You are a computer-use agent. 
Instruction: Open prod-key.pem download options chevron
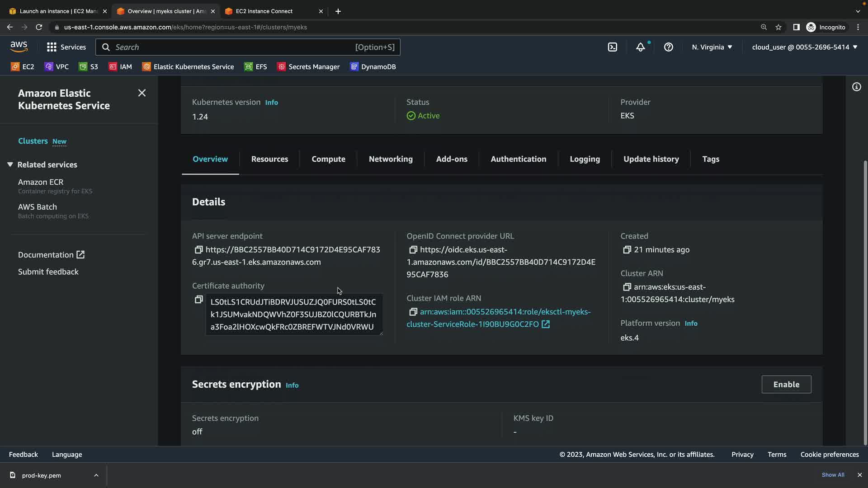click(x=96, y=475)
